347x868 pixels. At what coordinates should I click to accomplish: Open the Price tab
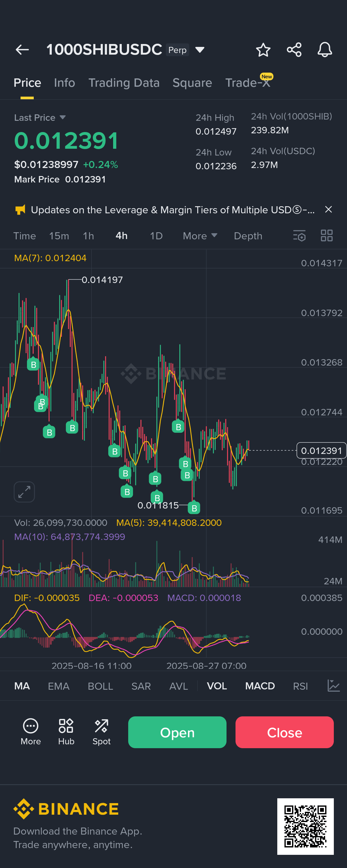pos(27,83)
